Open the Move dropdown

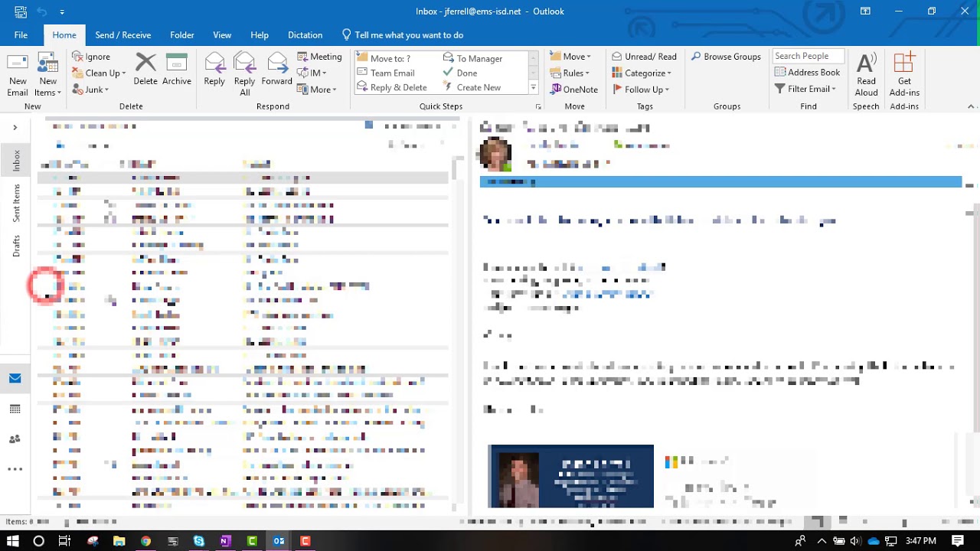[570, 57]
